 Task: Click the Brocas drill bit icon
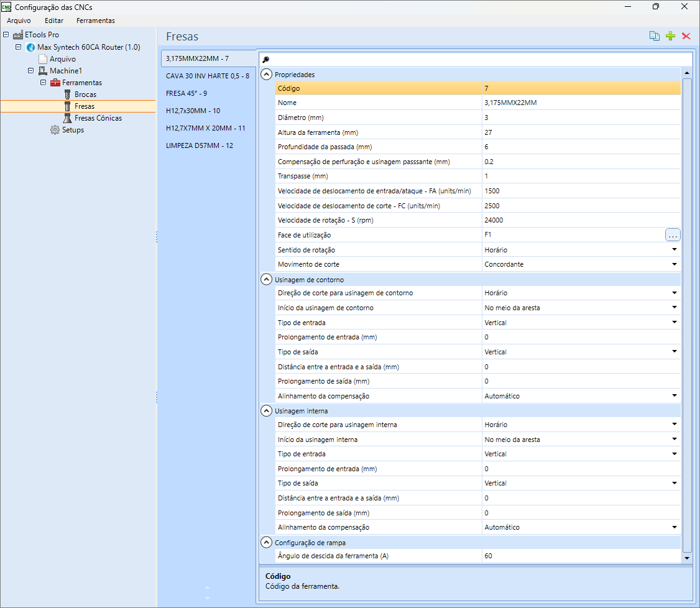(x=67, y=94)
